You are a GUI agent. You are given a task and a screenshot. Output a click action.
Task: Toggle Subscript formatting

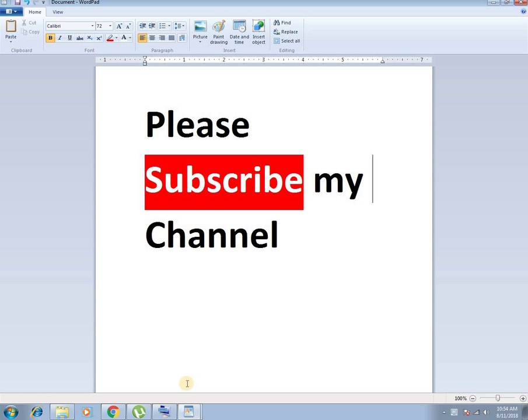click(x=90, y=38)
